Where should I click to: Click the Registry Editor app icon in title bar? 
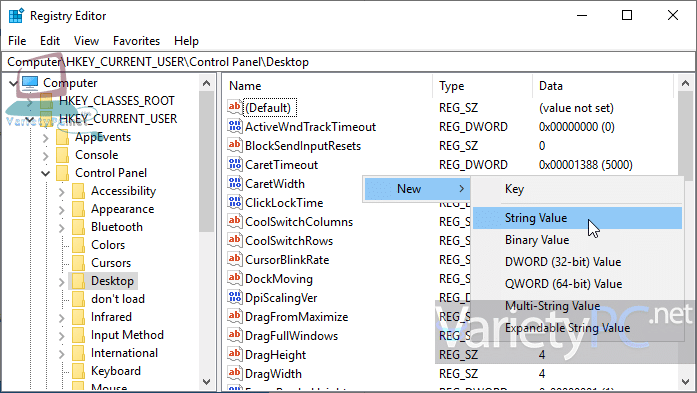click(16, 16)
